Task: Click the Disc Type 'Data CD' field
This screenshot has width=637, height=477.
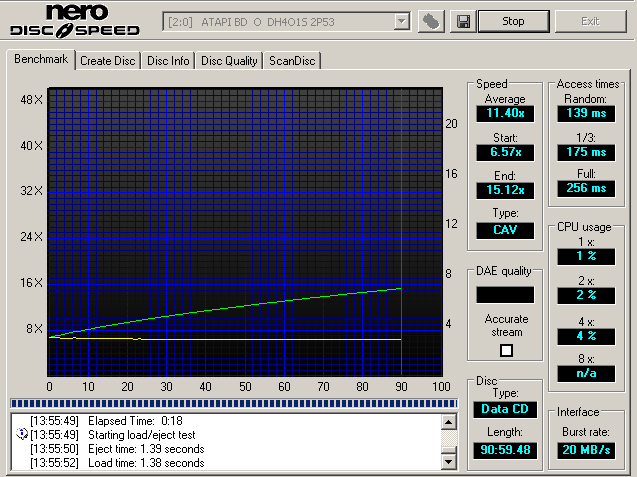Action: [505, 410]
